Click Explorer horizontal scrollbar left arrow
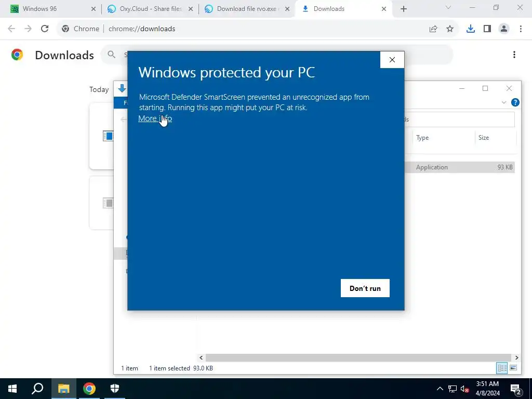Viewport: 532px width, 399px height. tap(201, 357)
